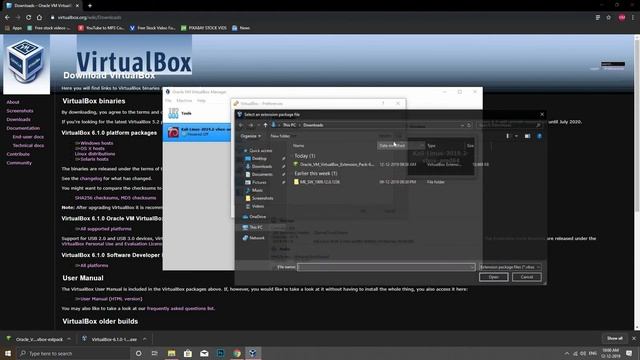Open the view options dropdown arrow
This screenshot has width=640, height=360.
tap(516, 136)
